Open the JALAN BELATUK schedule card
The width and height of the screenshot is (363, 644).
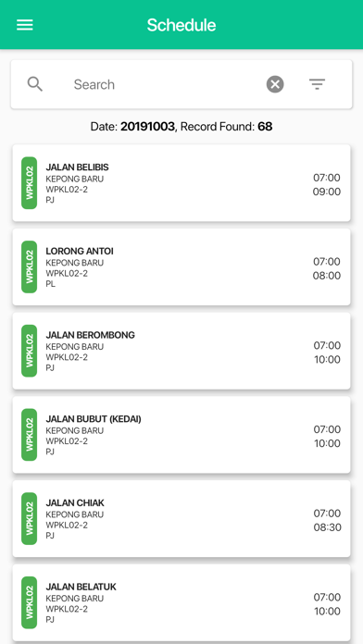[181, 602]
